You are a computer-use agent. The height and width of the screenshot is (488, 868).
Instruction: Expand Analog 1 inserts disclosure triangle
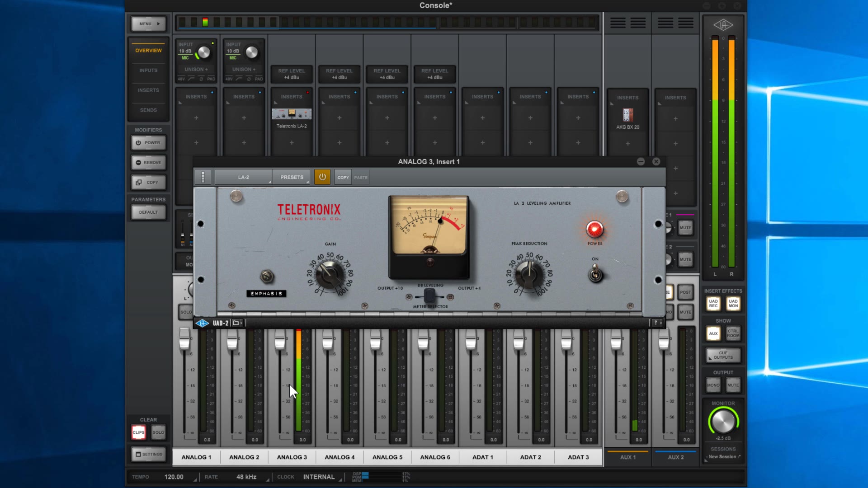pyautogui.click(x=180, y=103)
